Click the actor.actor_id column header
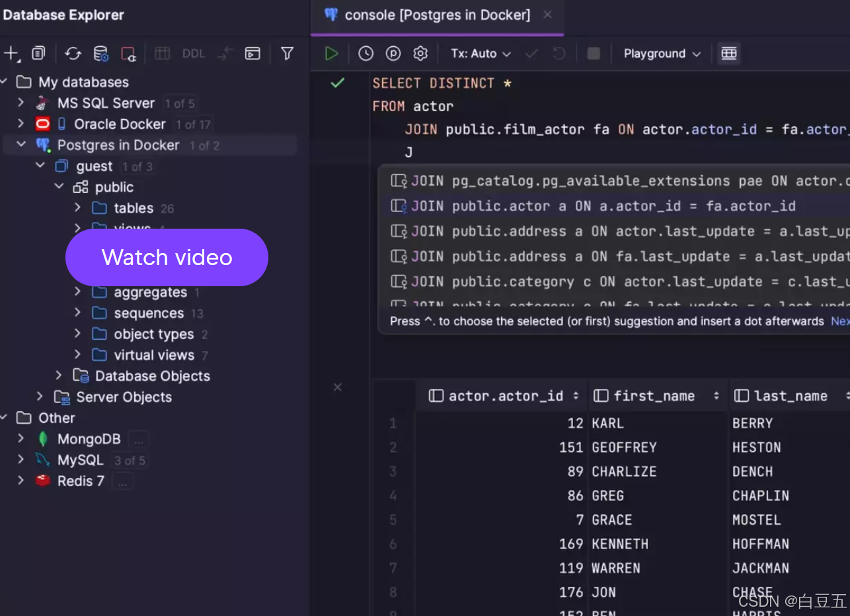Viewport: 850px width, 616px height. (502, 396)
